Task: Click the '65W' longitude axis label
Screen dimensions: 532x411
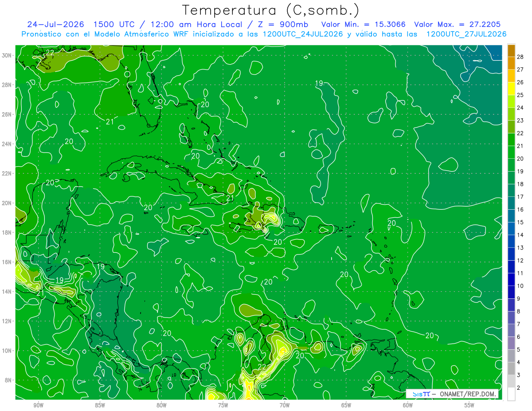Action: point(346,405)
